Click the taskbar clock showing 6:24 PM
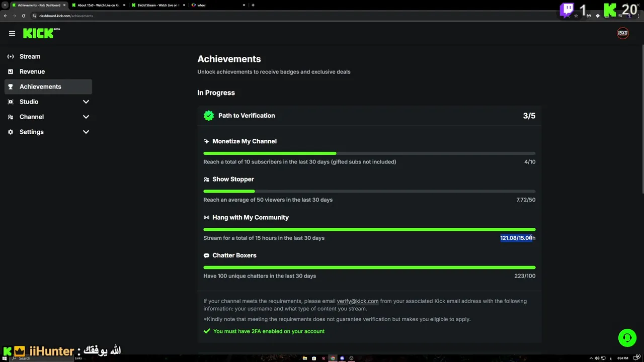 click(x=623, y=358)
